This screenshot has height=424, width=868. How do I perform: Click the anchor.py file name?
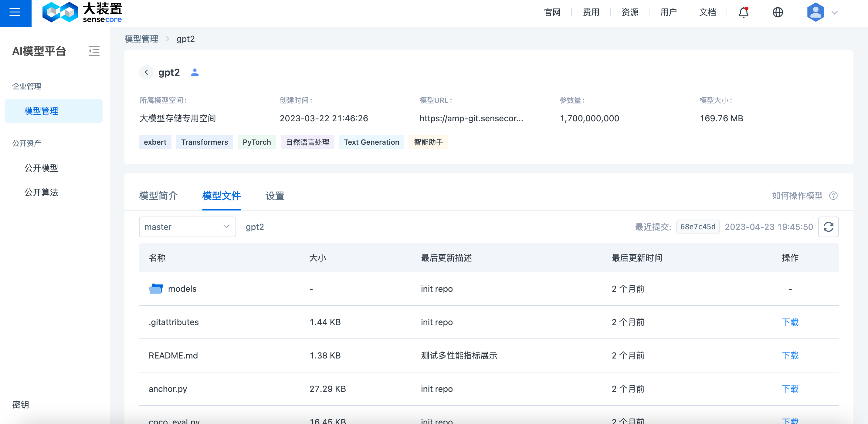coord(168,389)
